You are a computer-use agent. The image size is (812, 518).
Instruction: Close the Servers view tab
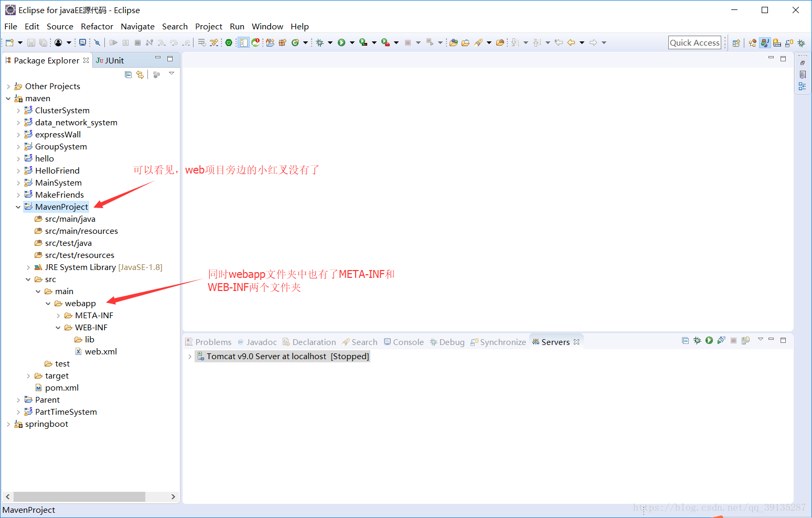coord(576,342)
